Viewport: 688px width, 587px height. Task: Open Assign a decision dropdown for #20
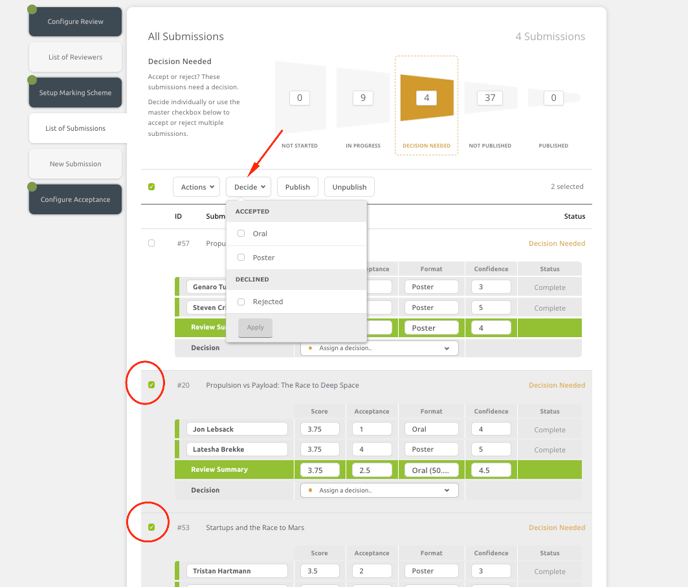[x=379, y=490]
